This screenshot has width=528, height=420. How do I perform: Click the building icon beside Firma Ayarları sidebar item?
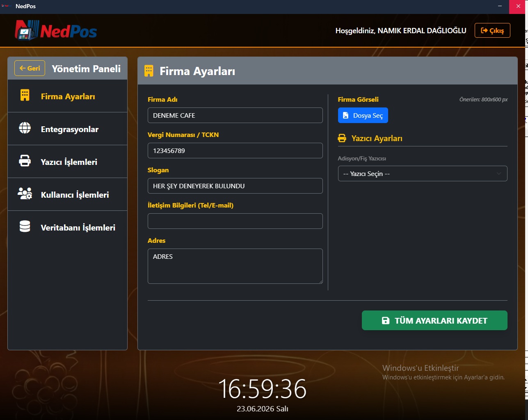(x=25, y=95)
